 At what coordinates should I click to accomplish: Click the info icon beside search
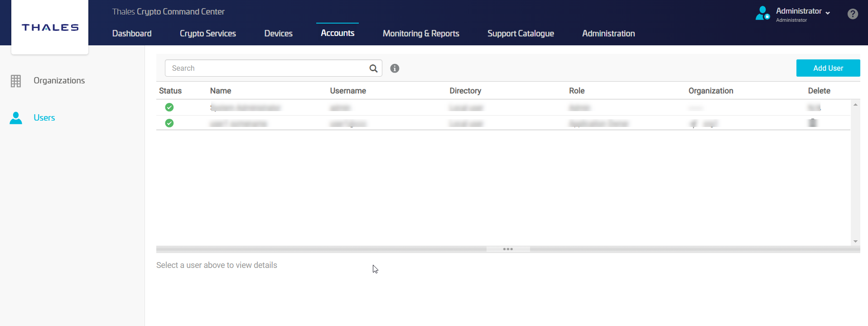click(x=395, y=68)
